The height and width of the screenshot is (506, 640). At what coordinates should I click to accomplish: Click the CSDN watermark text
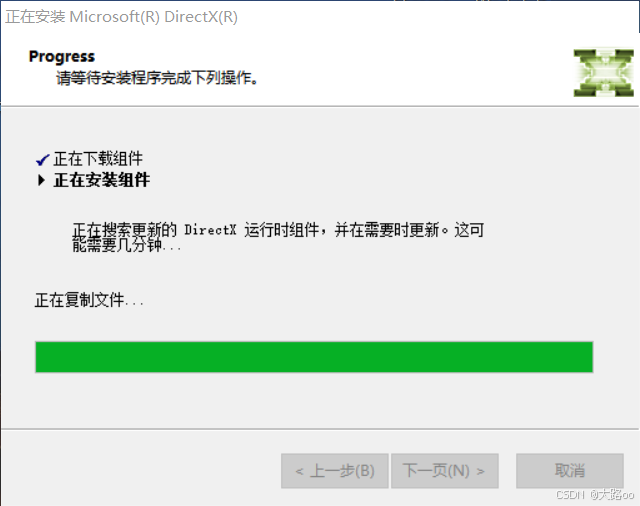pos(595,495)
